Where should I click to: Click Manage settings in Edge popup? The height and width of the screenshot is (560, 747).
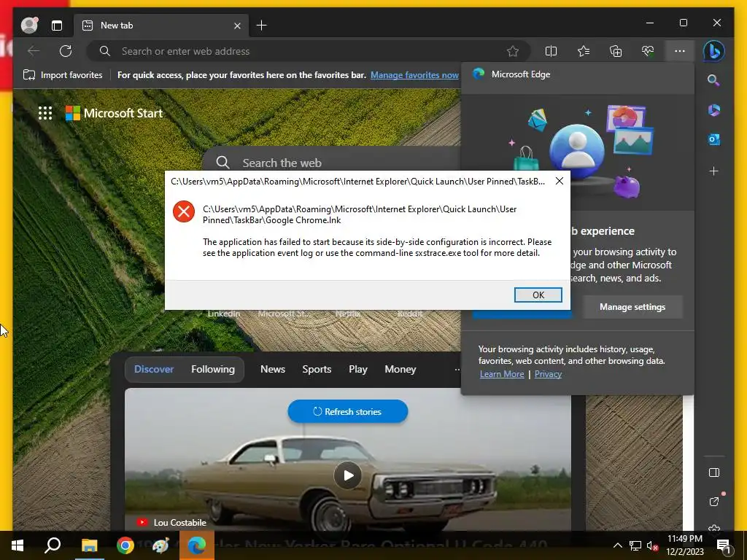click(x=632, y=307)
